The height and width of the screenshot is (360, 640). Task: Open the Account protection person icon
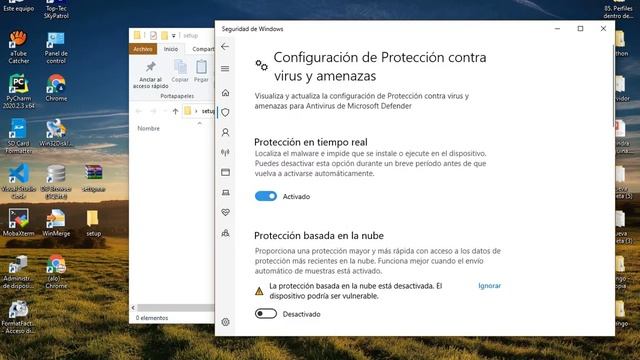tap(225, 132)
